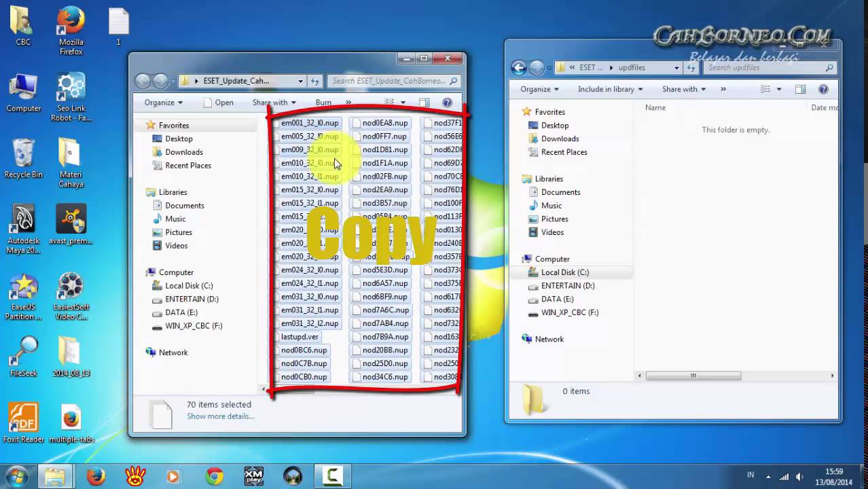The image size is (868, 489).
Task: Expand the address bar dropdown in the updfiles window
Action: [x=676, y=67]
